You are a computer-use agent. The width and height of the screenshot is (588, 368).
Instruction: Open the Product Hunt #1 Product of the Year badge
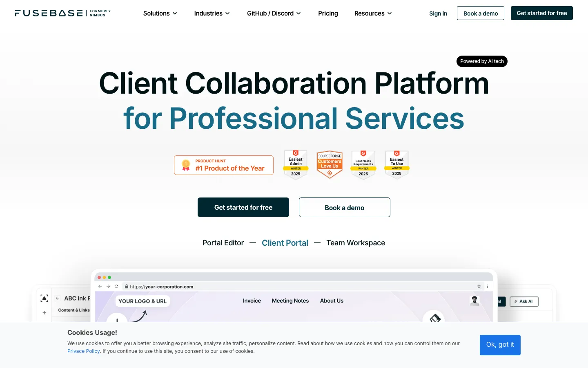224,165
